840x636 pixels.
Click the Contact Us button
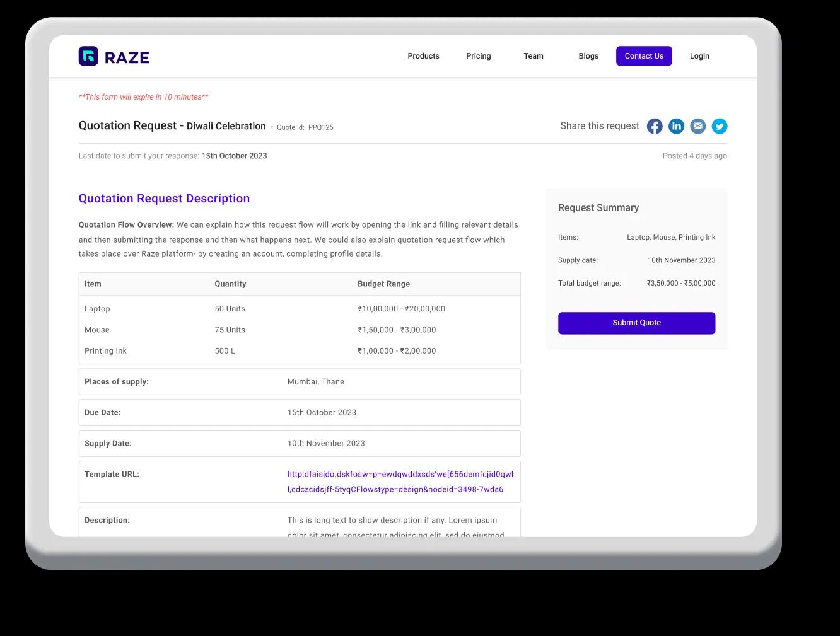click(644, 56)
